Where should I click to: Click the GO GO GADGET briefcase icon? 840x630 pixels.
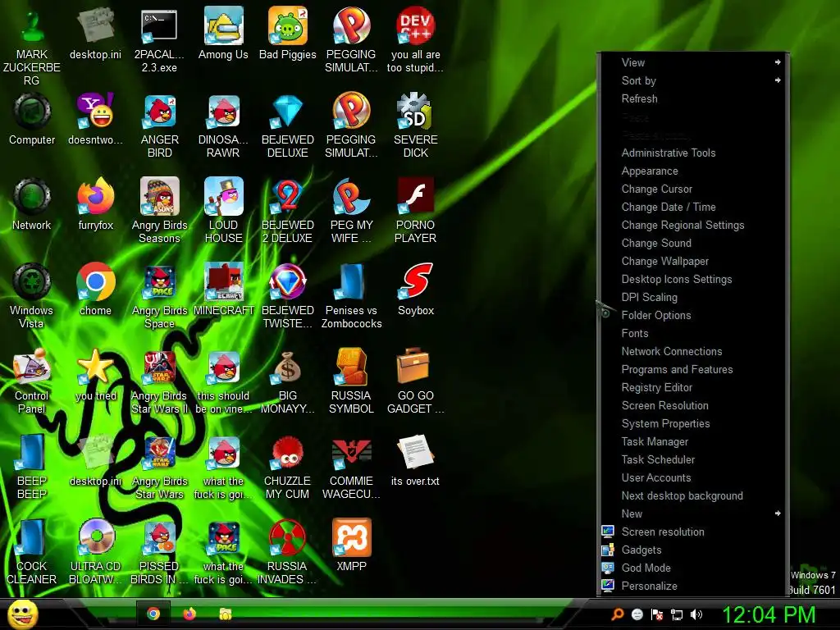(x=416, y=381)
